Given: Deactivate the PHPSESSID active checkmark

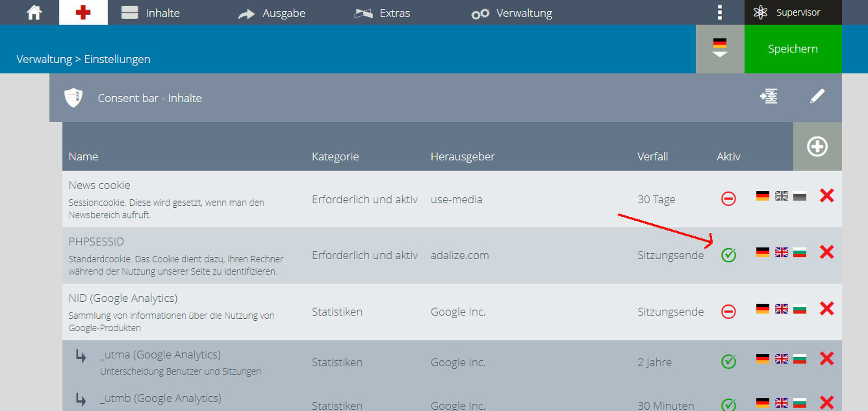Looking at the screenshot, I should 729,255.
